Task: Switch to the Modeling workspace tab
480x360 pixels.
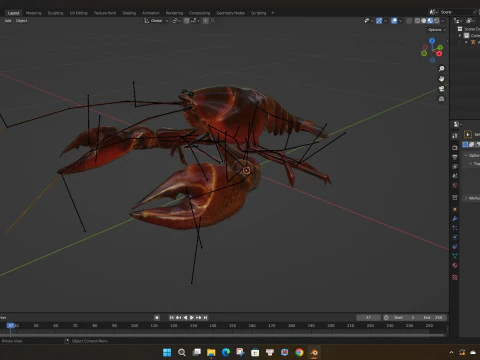Action: click(34, 13)
